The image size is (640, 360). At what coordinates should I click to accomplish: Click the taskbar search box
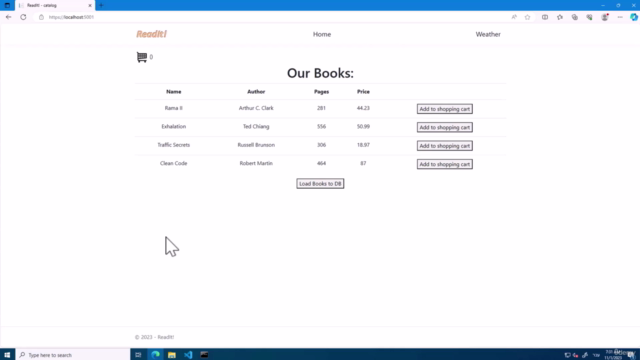point(73,355)
